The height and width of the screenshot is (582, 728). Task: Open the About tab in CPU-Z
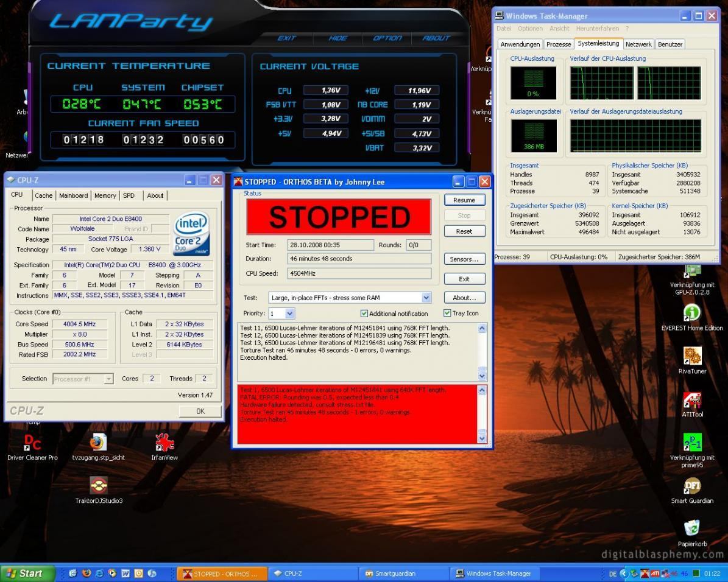pos(155,195)
